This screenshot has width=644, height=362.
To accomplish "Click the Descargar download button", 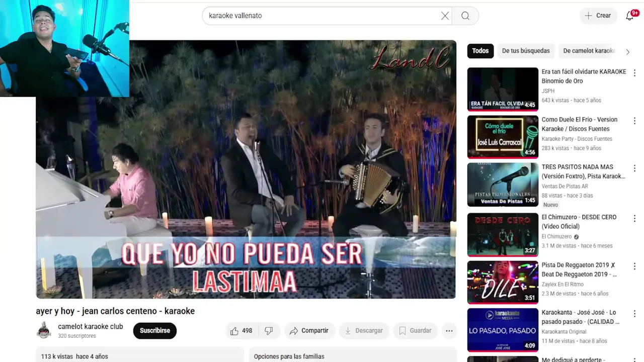I will coord(364,331).
